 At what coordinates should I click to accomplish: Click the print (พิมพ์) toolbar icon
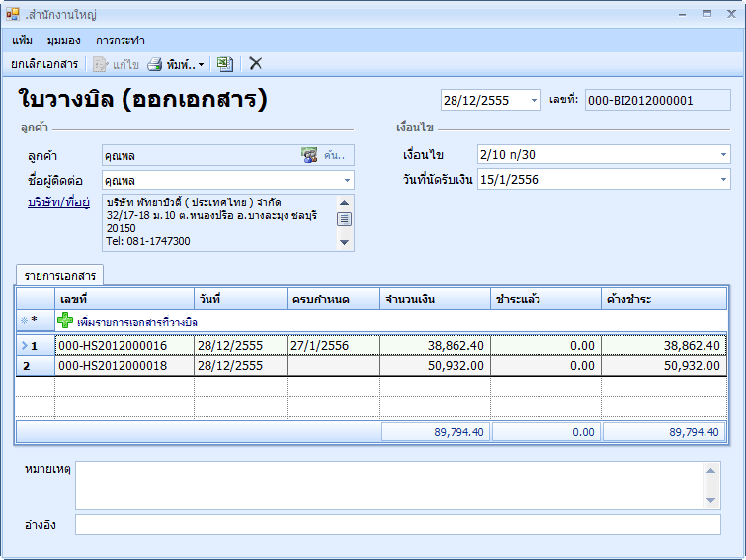click(155, 64)
